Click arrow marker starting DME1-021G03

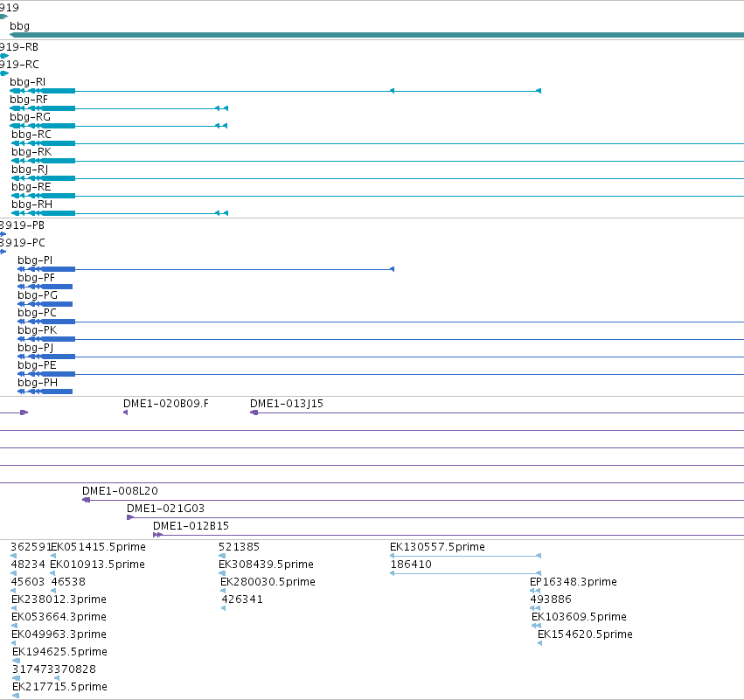coord(130,517)
